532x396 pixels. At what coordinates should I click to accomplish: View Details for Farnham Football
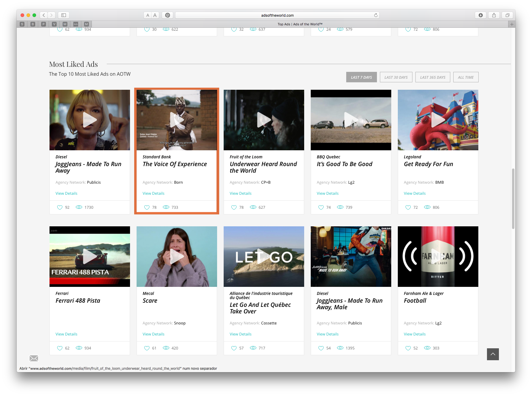click(x=415, y=334)
